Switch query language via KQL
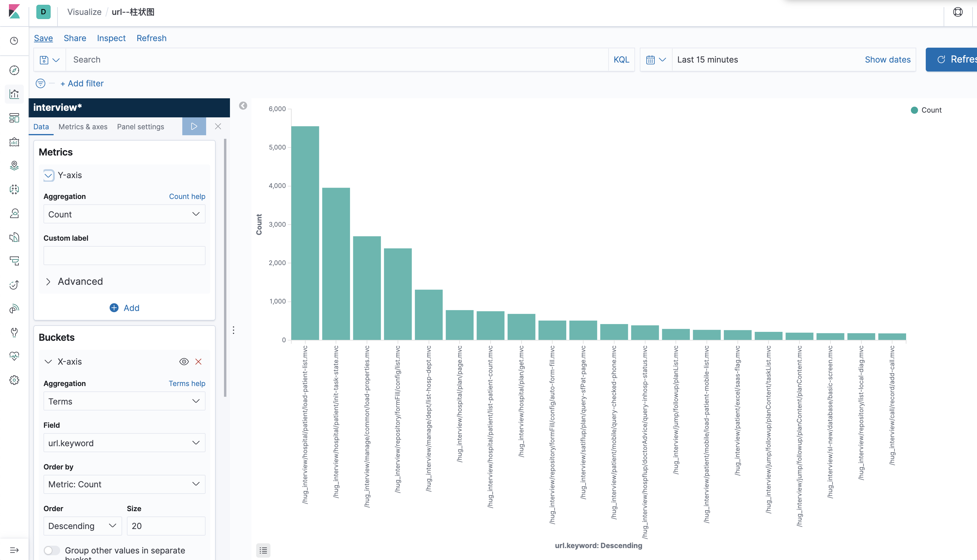 (621, 60)
